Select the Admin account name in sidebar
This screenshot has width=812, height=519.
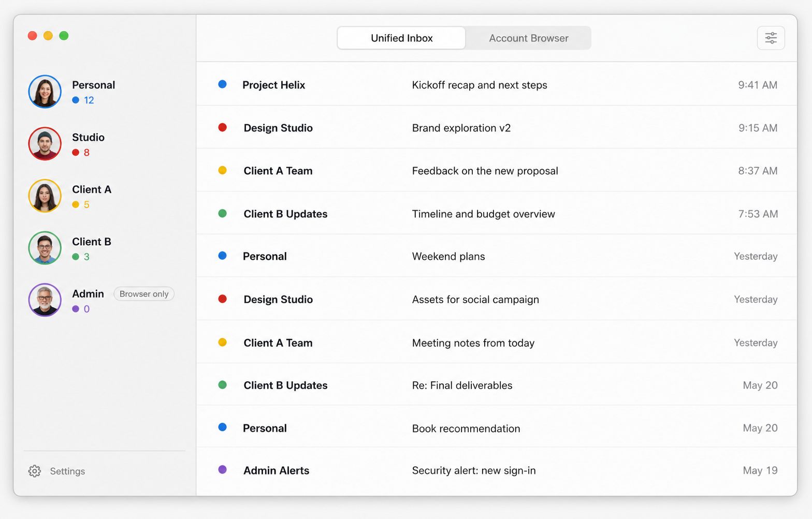tap(88, 294)
